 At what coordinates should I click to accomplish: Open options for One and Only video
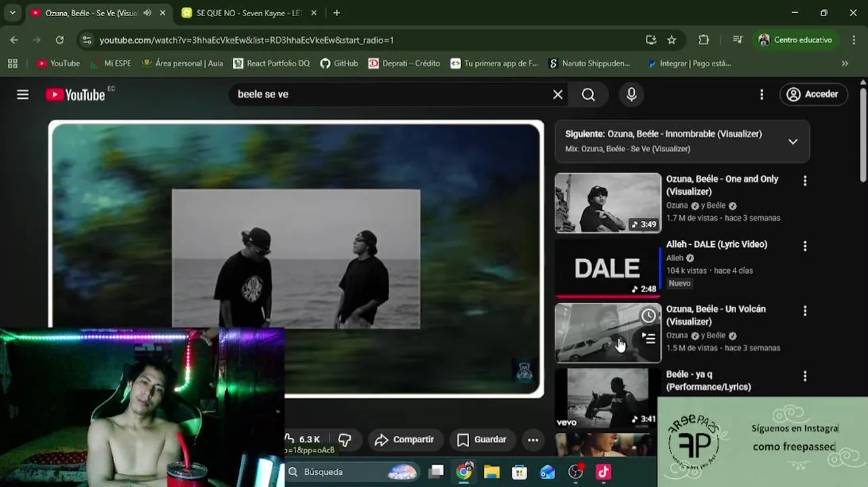click(804, 181)
